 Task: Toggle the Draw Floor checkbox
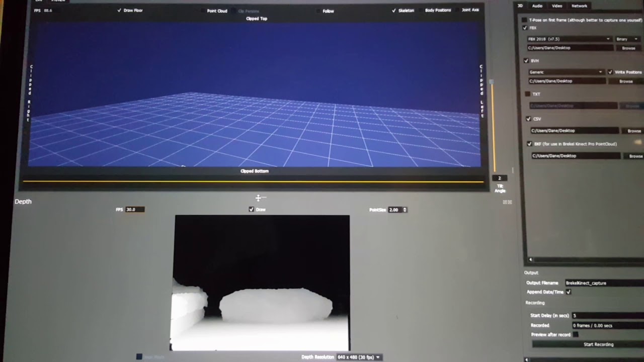point(119,10)
